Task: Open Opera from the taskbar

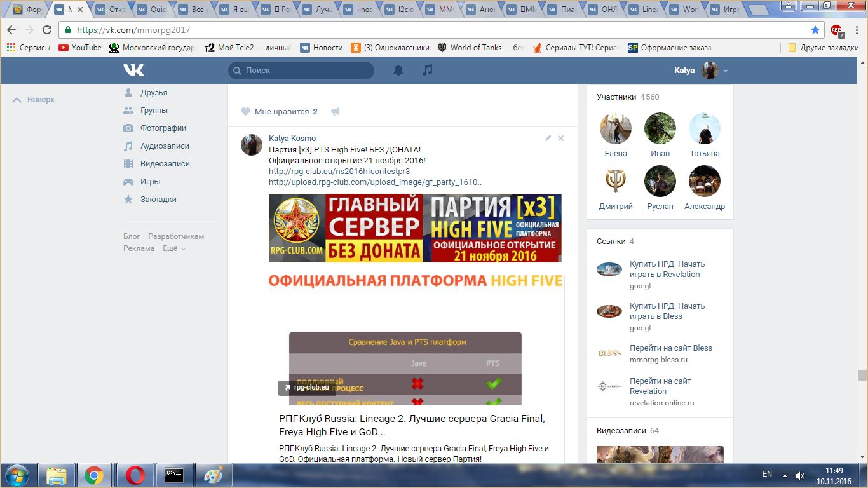Action: [x=134, y=475]
